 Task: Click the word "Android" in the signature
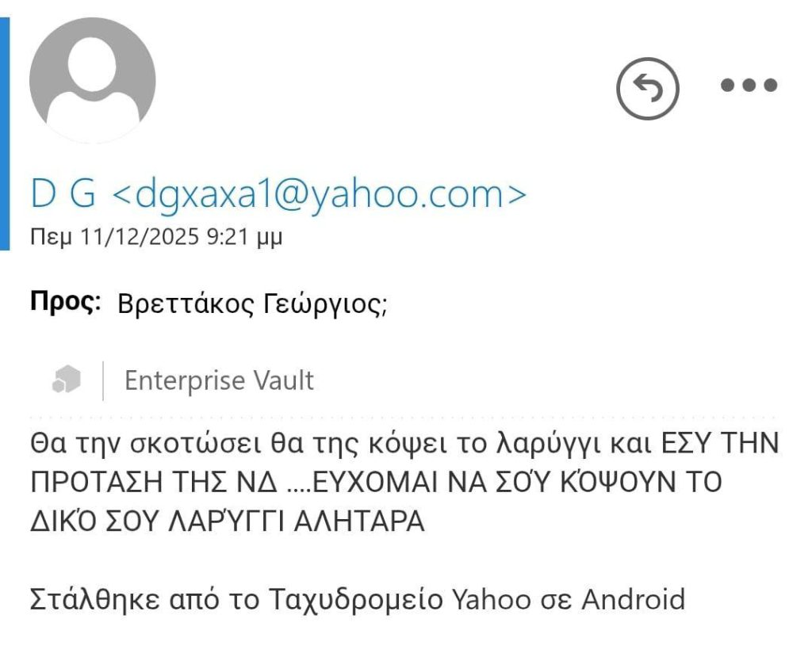633,599
